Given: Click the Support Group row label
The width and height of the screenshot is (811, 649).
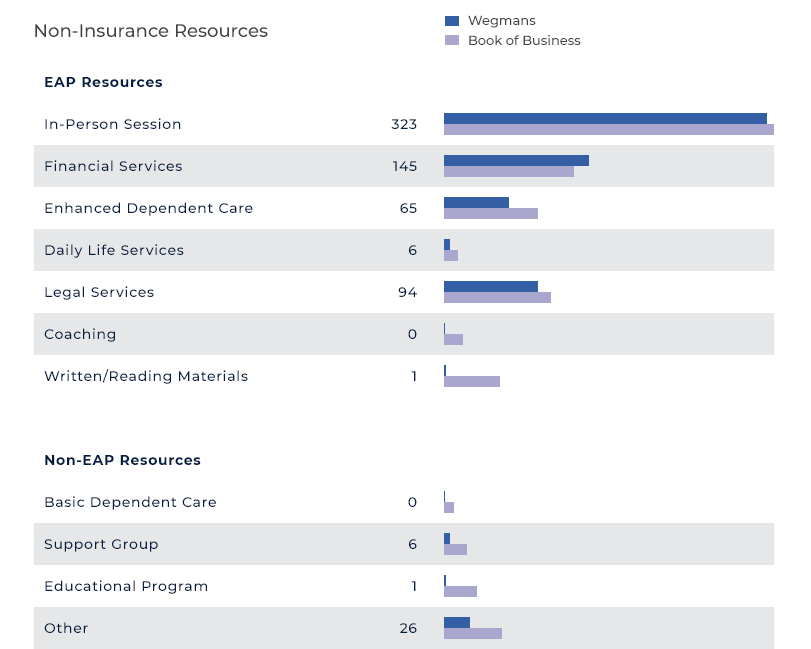Looking at the screenshot, I should [101, 545].
